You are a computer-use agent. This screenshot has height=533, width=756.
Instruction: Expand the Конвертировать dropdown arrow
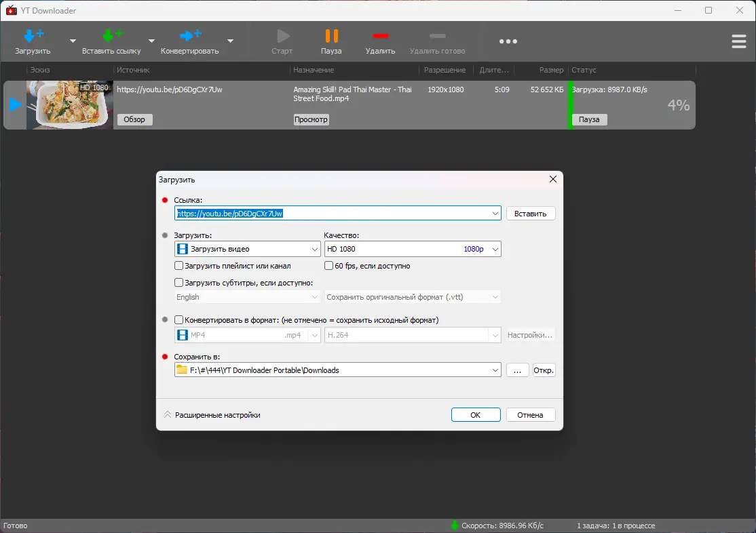[231, 41]
